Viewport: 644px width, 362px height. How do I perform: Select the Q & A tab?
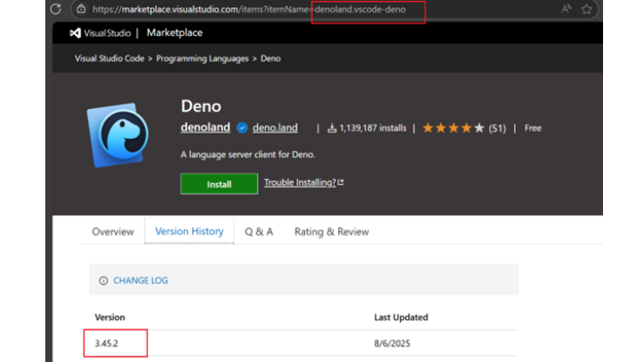[259, 232]
